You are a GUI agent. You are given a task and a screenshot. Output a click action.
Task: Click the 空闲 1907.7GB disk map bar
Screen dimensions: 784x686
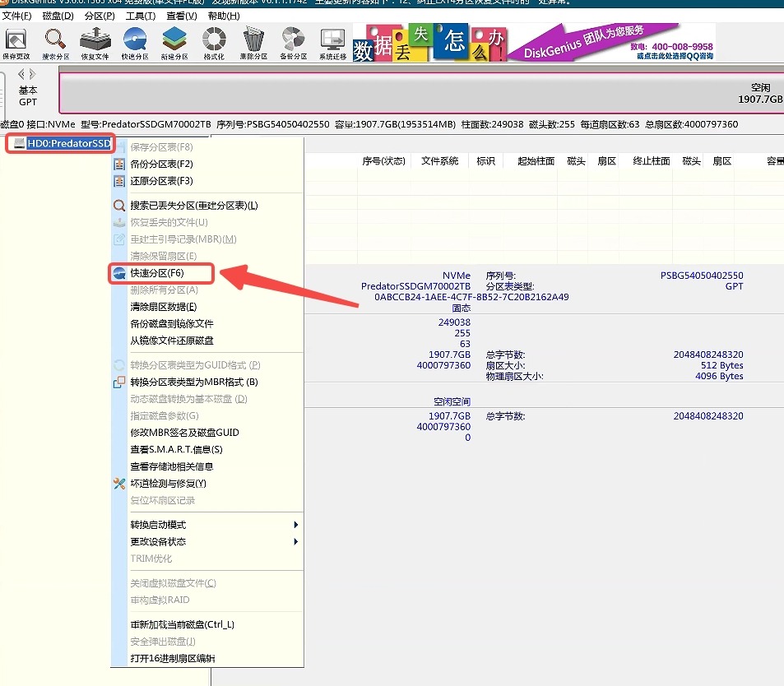coord(421,94)
